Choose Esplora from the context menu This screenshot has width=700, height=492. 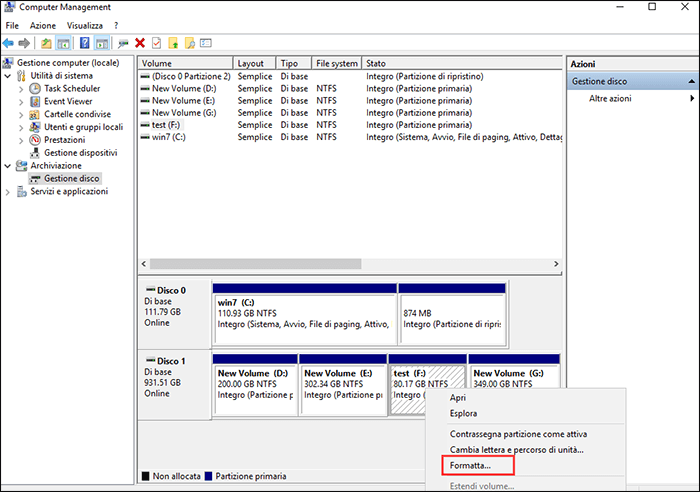463,413
